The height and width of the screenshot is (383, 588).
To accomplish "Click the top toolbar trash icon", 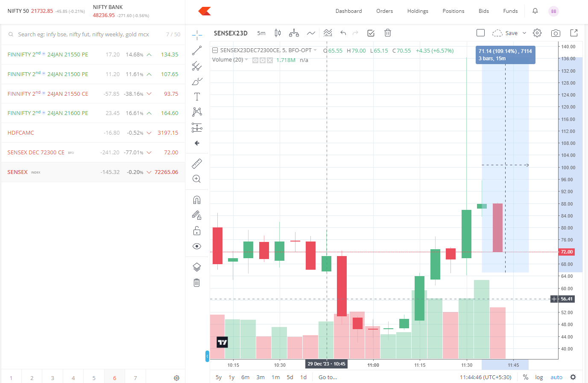I will tap(387, 33).
